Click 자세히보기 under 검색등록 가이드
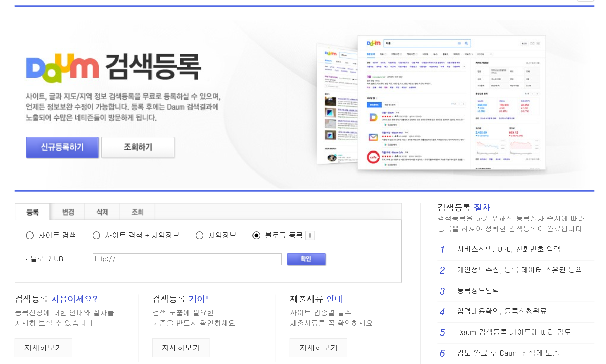Image resolution: width=606 pixels, height=364 pixels. pos(181,348)
